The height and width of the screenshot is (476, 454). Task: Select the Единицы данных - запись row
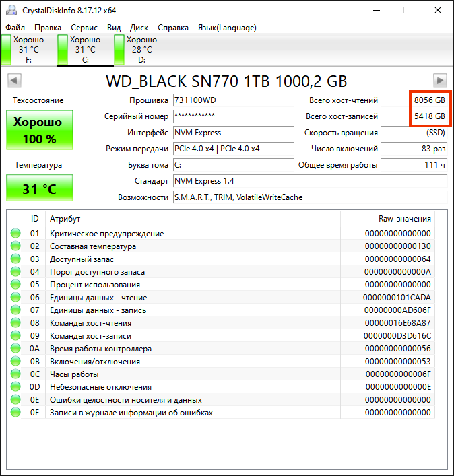pyautogui.click(x=221, y=310)
